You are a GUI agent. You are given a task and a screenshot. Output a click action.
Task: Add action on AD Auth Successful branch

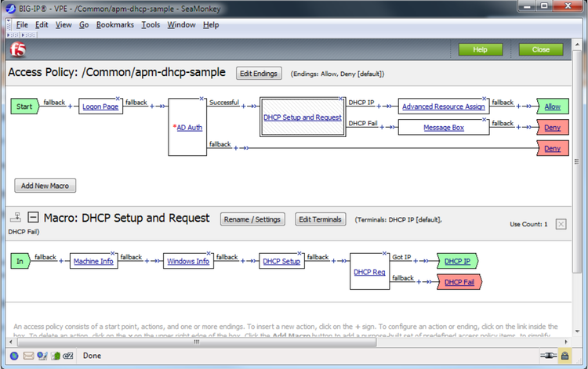pyautogui.click(x=243, y=107)
